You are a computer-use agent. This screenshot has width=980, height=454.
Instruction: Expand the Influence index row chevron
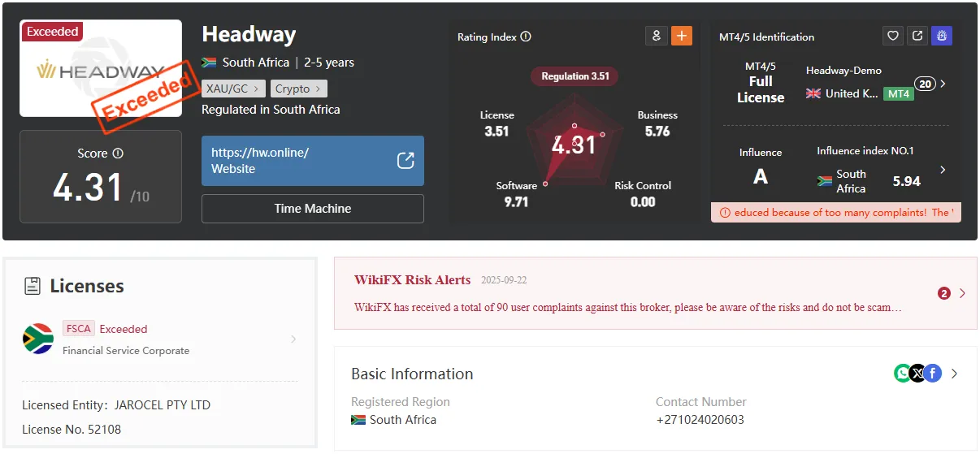click(x=943, y=170)
